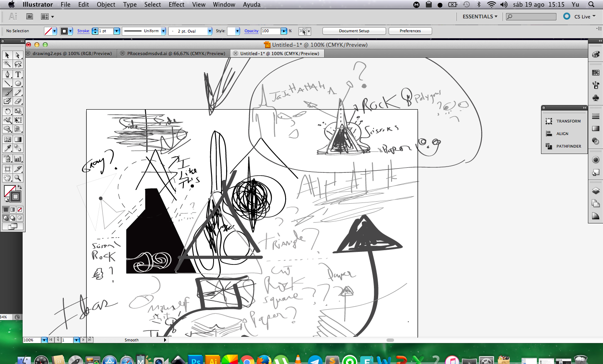Viewport: 603px width, 364px height.
Task: Open the Uniform variable width profile dropdown
Action: tap(163, 31)
